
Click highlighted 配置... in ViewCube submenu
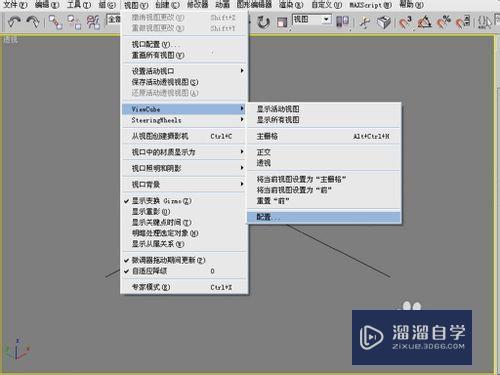324,217
